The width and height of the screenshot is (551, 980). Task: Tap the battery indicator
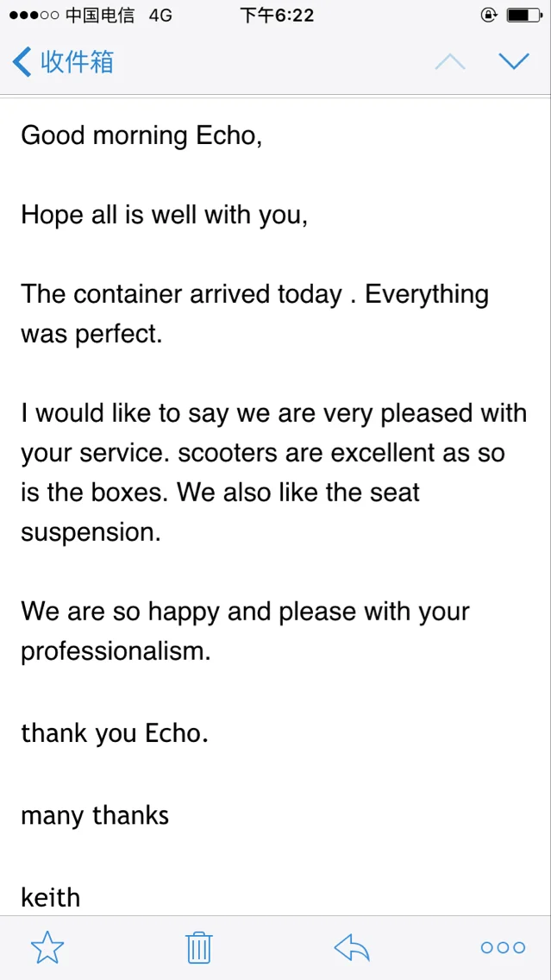pyautogui.click(x=524, y=16)
